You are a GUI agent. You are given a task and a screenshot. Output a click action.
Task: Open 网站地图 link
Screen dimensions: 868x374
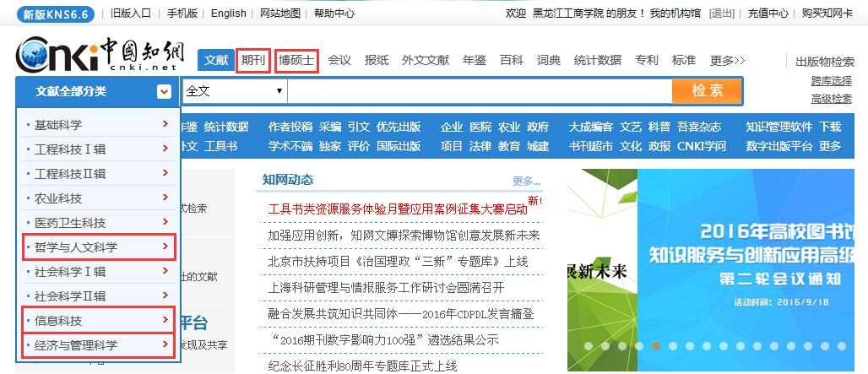pyautogui.click(x=280, y=14)
